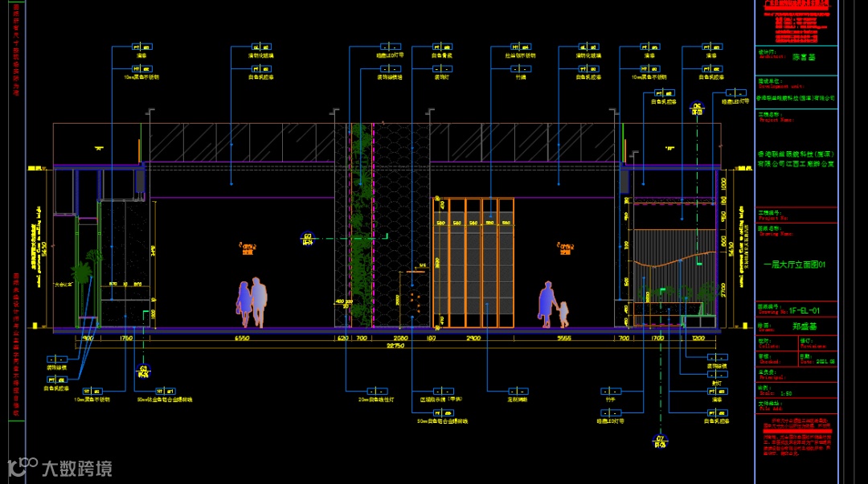Viewport: 868px width, 484px height.
Task: Select drawing title 一层大厅立面图01
Action: (x=794, y=265)
